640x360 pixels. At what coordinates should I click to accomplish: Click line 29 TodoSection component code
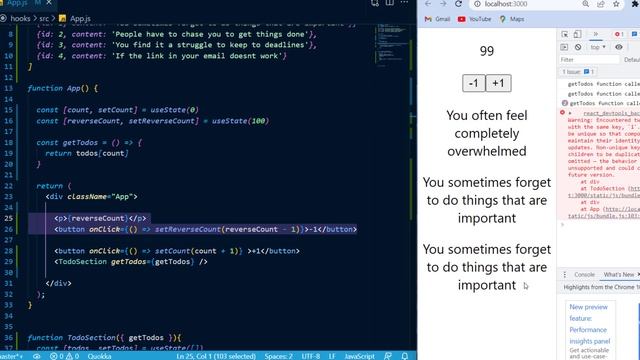tap(131, 262)
